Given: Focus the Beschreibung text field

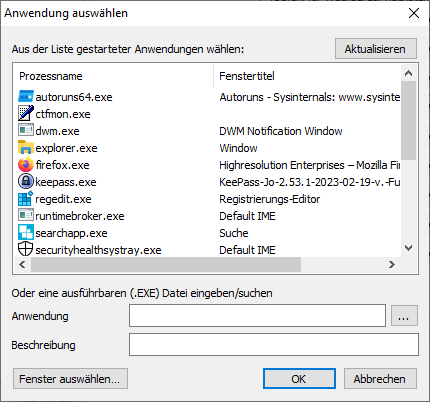Looking at the screenshot, I should [274, 344].
